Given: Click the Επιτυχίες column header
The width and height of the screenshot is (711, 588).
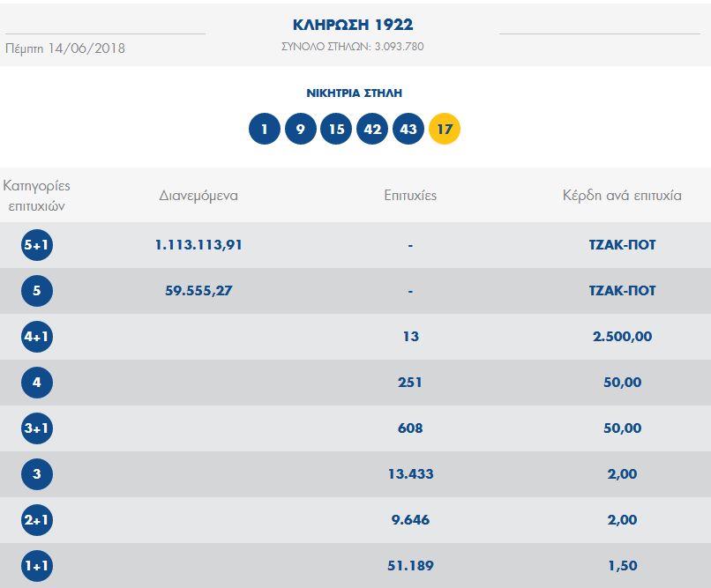Looking at the screenshot, I should tap(410, 196).
